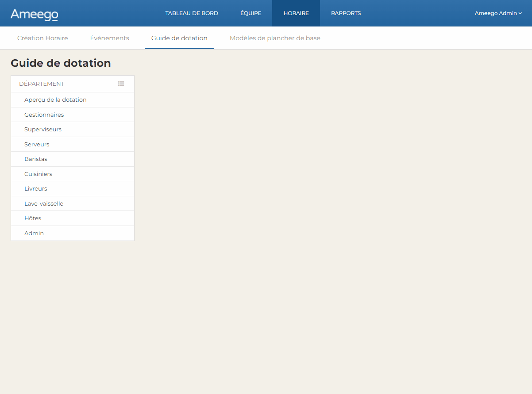Switch to the Création Horaire tab
This screenshot has height=394, width=532.
(42, 38)
